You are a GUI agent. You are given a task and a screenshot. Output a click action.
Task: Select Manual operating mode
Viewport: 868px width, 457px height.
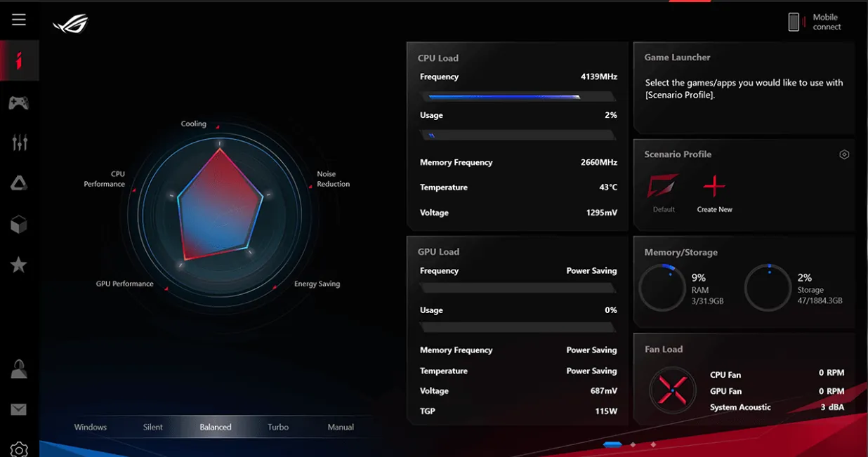[341, 427]
